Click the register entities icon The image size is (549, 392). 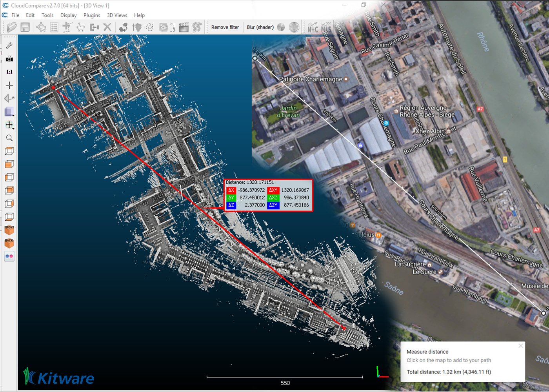(x=124, y=27)
